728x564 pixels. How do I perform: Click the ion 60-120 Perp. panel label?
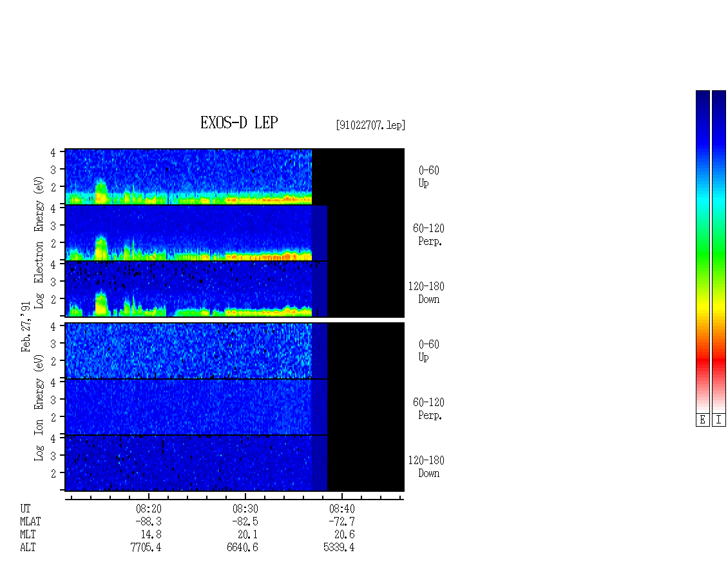(428, 409)
